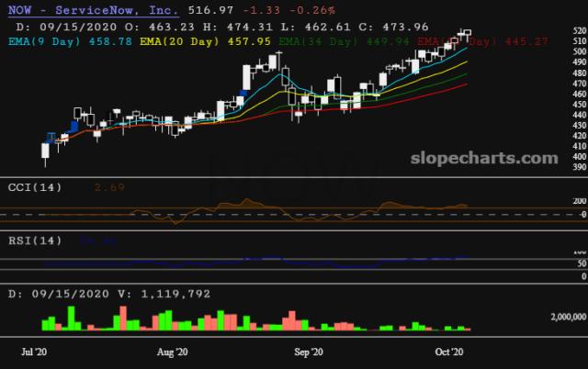Click the Aug '20 date axis label
This screenshot has height=369, width=588.
pos(173,352)
